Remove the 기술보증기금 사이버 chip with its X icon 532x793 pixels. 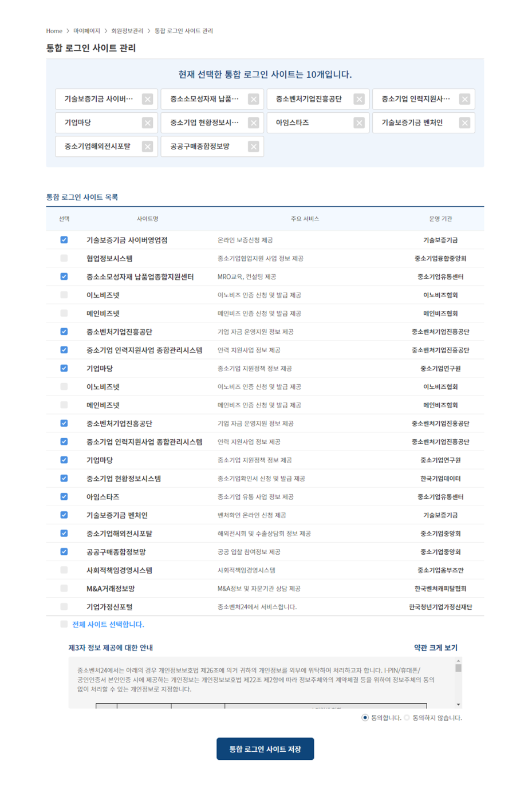click(148, 99)
